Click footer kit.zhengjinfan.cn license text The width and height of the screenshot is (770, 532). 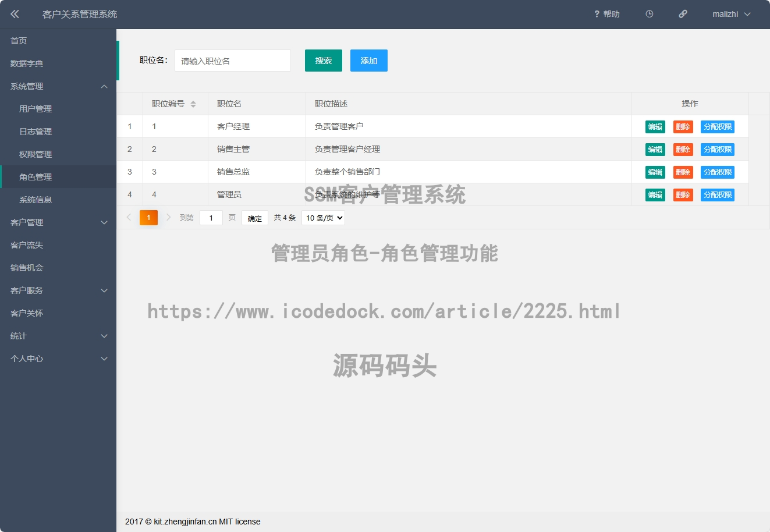[x=193, y=522]
